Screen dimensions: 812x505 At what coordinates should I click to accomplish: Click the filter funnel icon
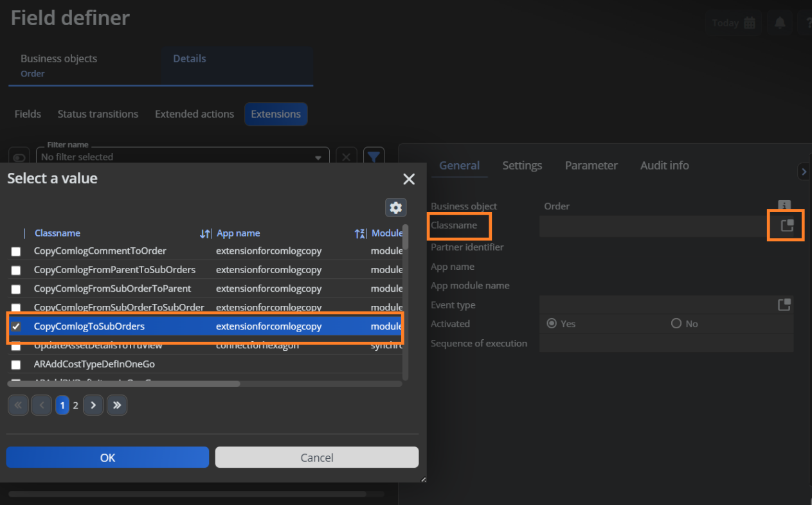[374, 156]
